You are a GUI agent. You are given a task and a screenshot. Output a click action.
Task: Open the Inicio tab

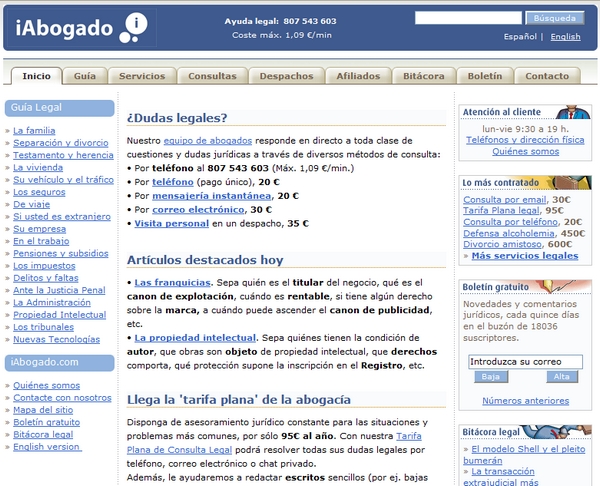tap(36, 76)
